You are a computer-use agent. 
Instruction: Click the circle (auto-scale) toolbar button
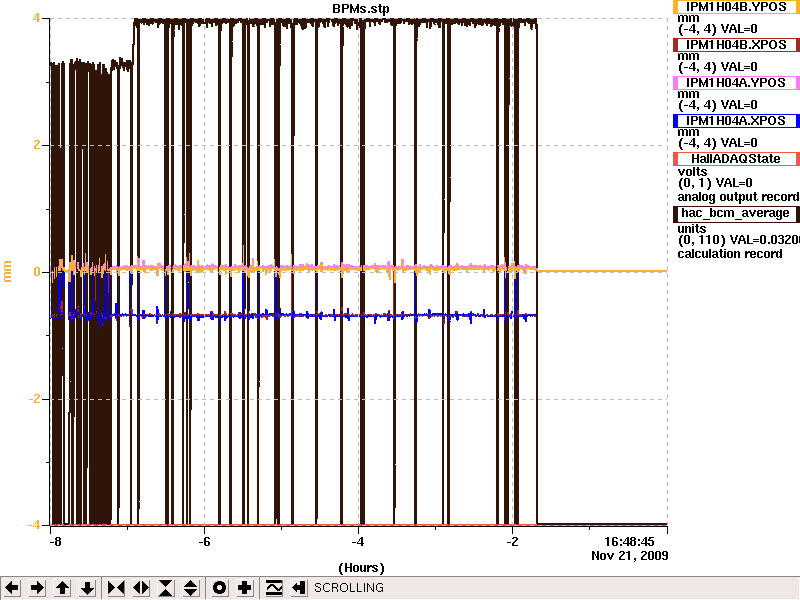[219, 588]
